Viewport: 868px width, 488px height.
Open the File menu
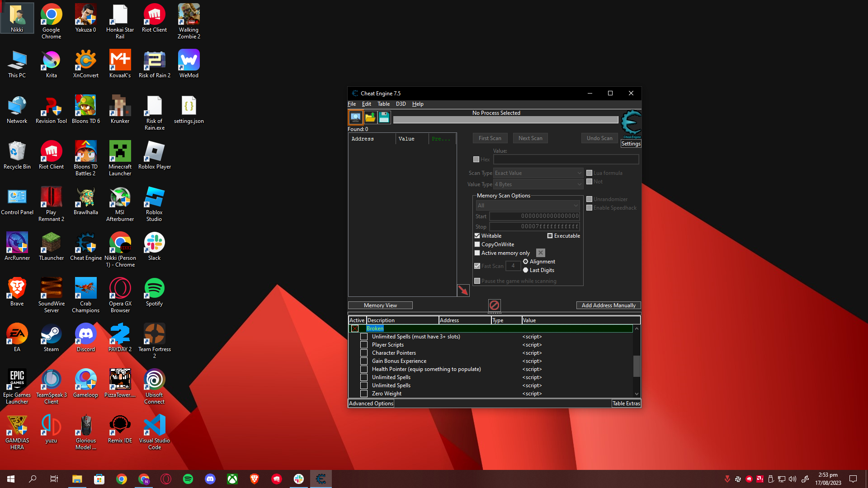pos(352,104)
